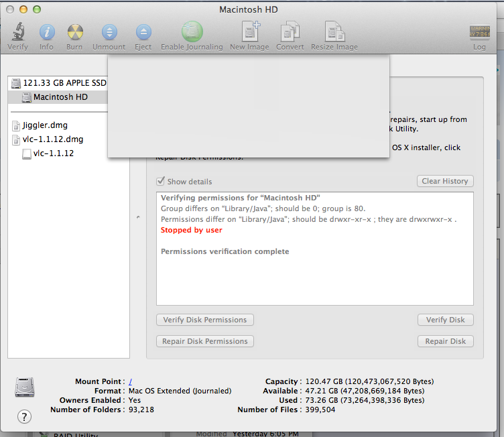This screenshot has width=504, height=437.
Task: Click the hard drive icon beside Mount Point
Action: pyautogui.click(x=25, y=387)
